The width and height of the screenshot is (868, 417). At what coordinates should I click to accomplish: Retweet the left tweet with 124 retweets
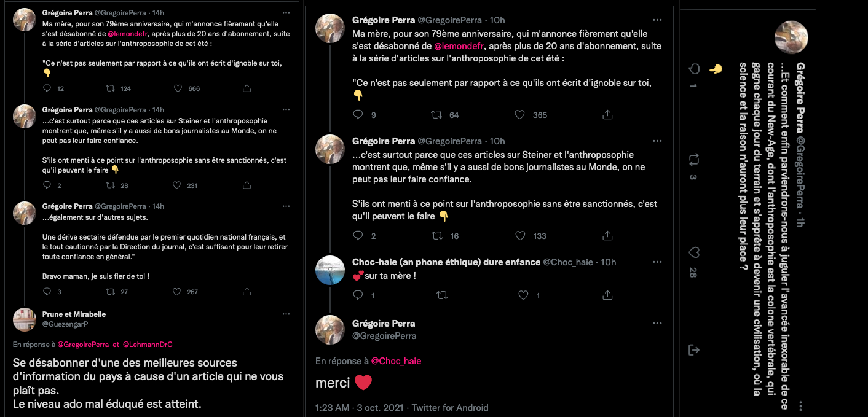[111, 88]
